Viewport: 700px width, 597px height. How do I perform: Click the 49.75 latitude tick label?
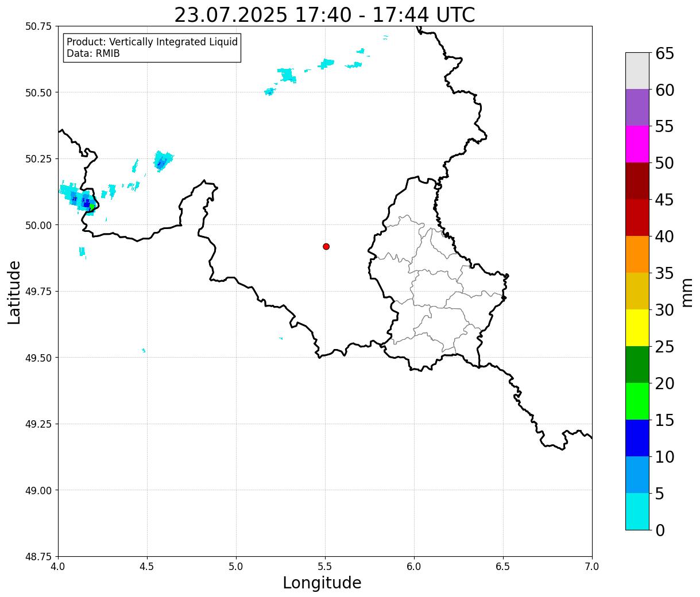pyautogui.click(x=38, y=292)
